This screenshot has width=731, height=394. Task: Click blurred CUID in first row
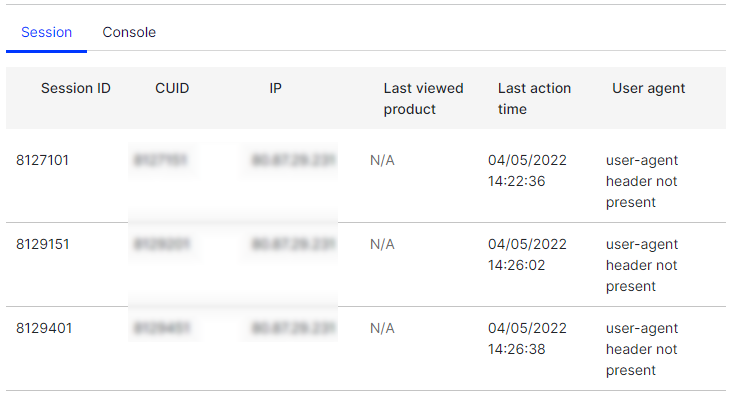pos(160,160)
